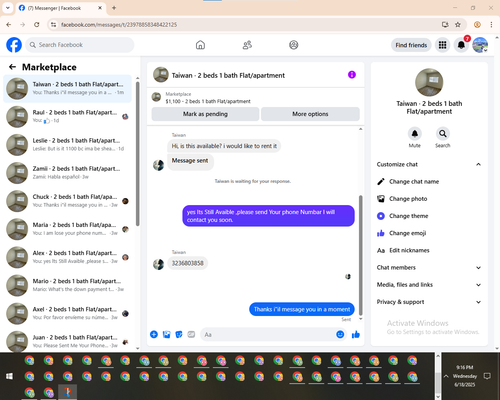The image size is (500, 400).
Task: Open the Facebook menu grid icon
Action: click(442, 45)
